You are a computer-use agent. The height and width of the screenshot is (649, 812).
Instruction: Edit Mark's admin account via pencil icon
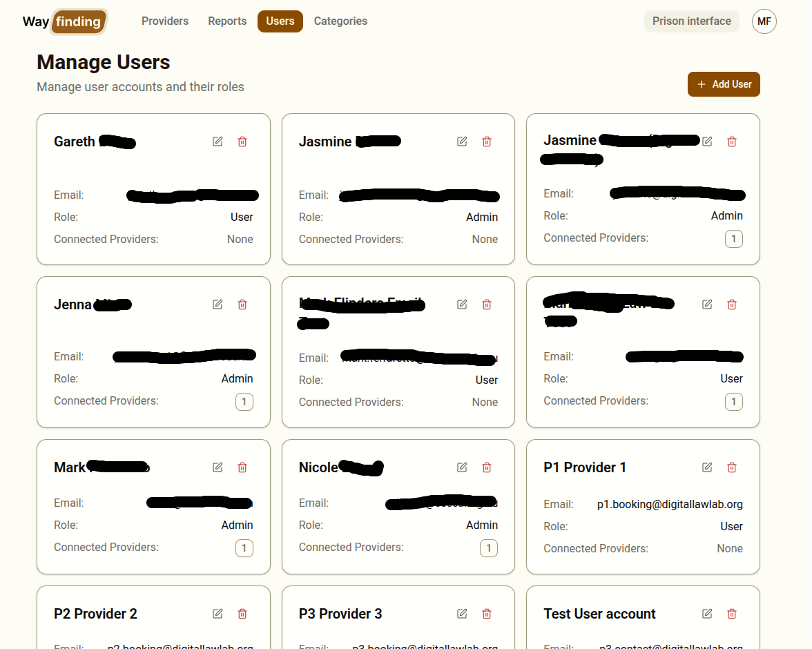(x=217, y=467)
